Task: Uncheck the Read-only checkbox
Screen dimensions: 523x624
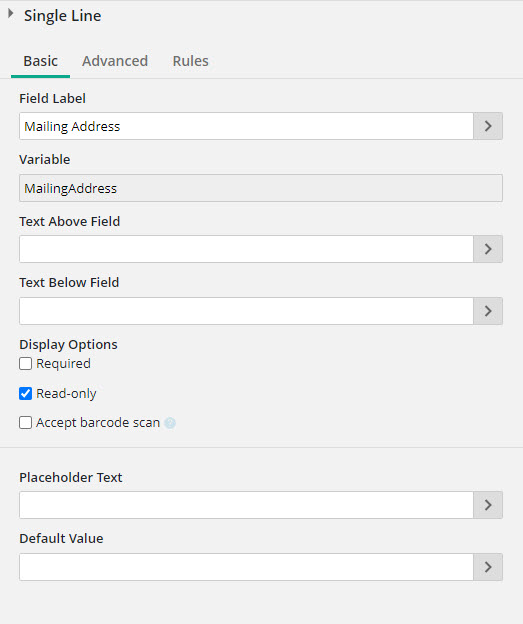Action: point(25,394)
